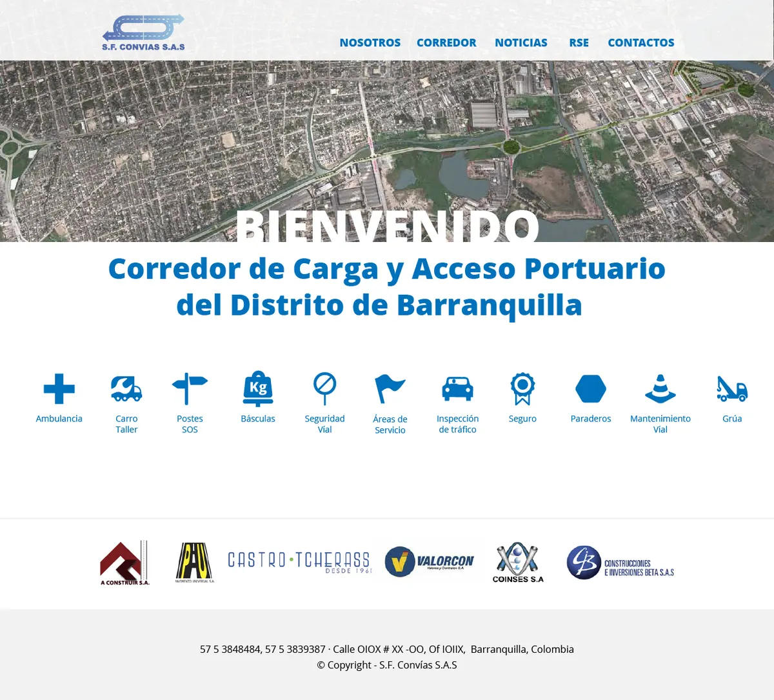The width and height of the screenshot is (774, 700).
Task: Click the Carro Taller label
Action: pos(126,424)
